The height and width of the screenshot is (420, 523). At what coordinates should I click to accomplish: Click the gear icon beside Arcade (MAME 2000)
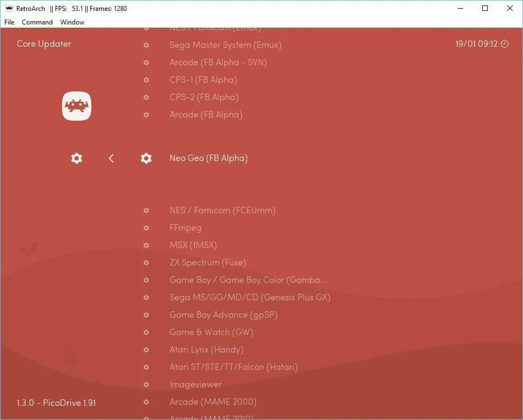[146, 402]
